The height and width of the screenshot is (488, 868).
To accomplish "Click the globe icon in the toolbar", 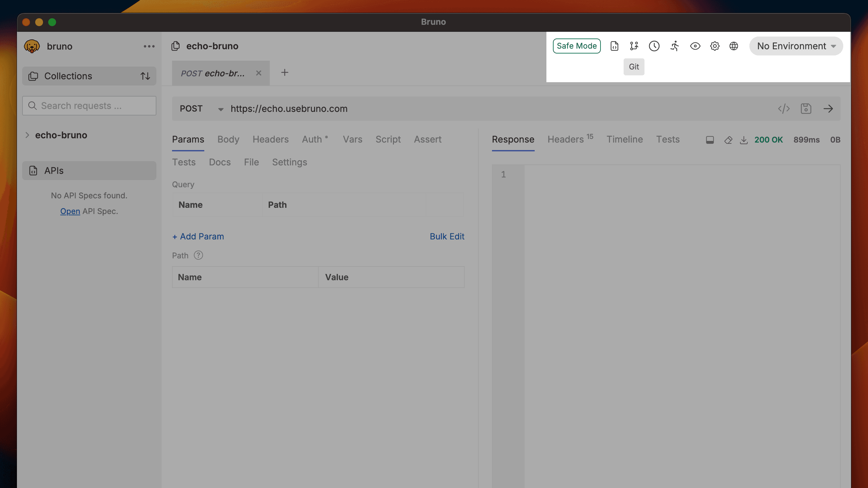I will 733,46.
